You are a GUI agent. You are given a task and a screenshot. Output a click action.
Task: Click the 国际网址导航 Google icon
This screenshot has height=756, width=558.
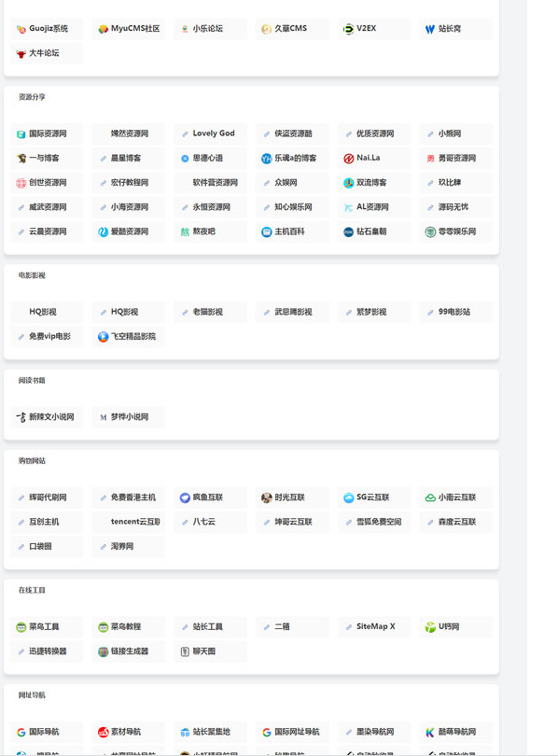267,733
